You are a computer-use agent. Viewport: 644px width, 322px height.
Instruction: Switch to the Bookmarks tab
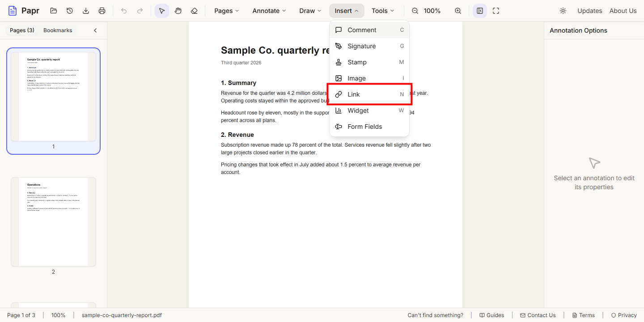pyautogui.click(x=58, y=30)
